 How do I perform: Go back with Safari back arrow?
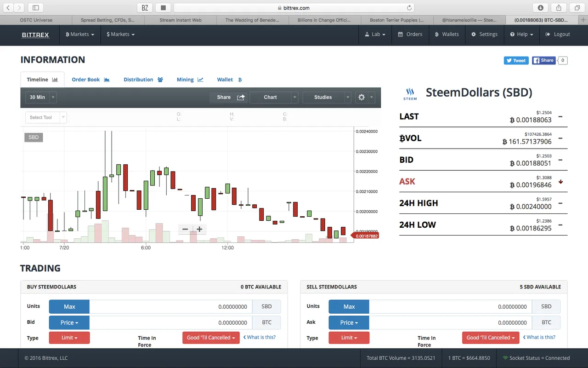pyautogui.click(x=8, y=8)
